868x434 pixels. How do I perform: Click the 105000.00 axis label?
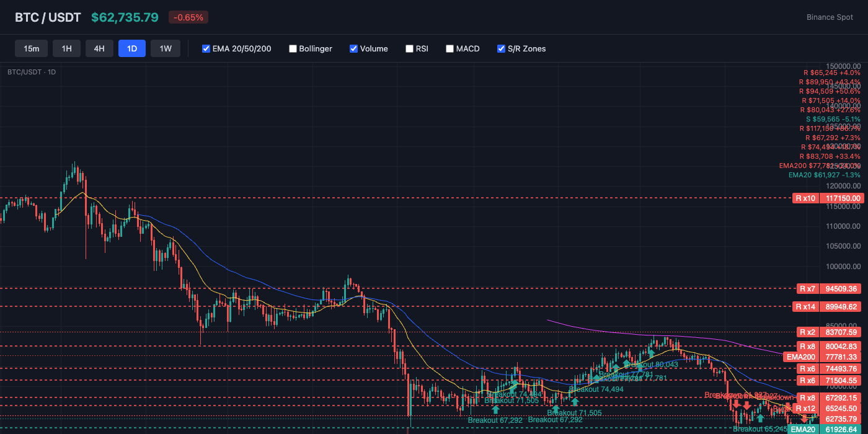coord(843,246)
